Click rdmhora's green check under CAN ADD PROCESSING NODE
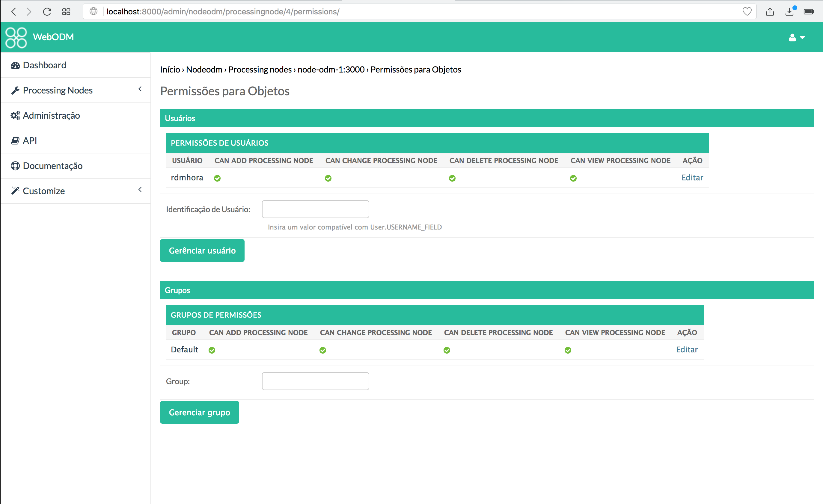The width and height of the screenshot is (823, 504). tap(217, 178)
